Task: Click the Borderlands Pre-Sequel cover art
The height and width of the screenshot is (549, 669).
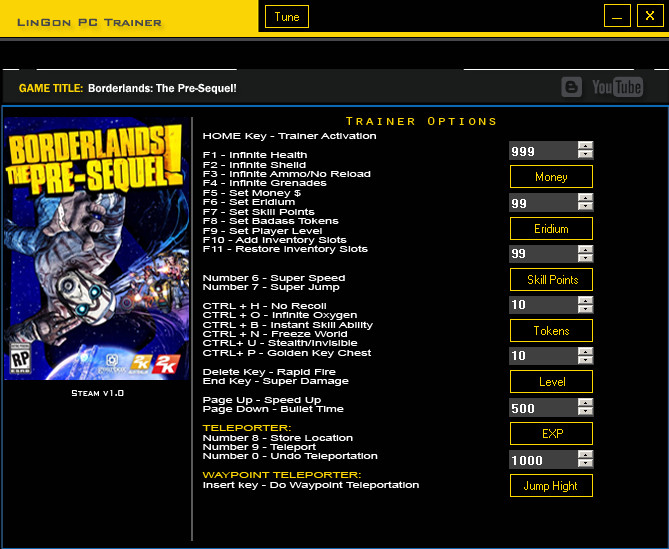Action: tap(96, 248)
